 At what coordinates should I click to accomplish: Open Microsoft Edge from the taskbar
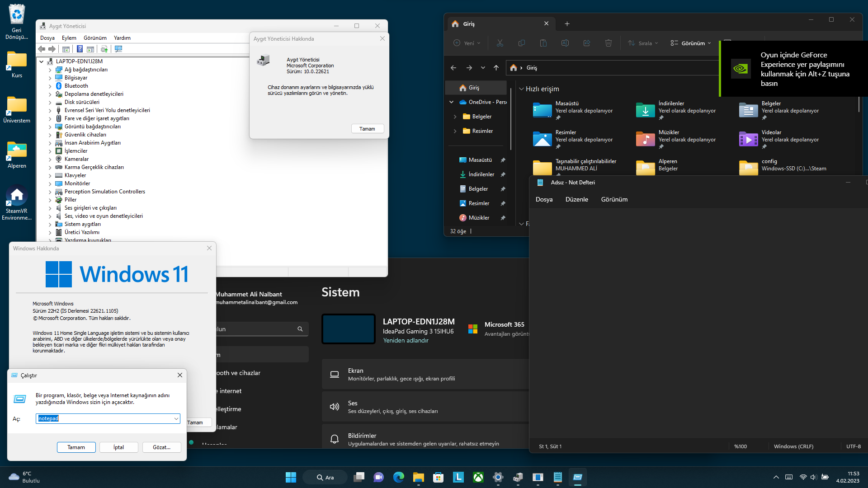(x=398, y=477)
